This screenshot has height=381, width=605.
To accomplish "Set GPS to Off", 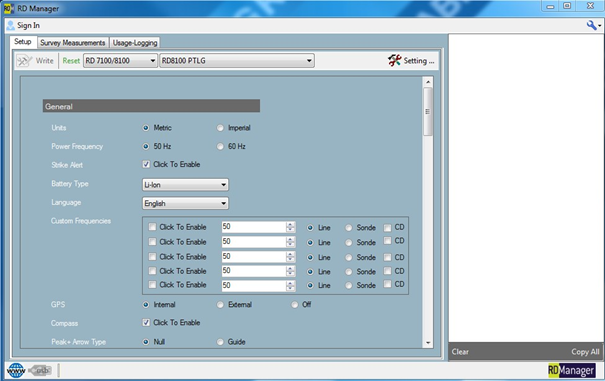I will click(x=294, y=305).
